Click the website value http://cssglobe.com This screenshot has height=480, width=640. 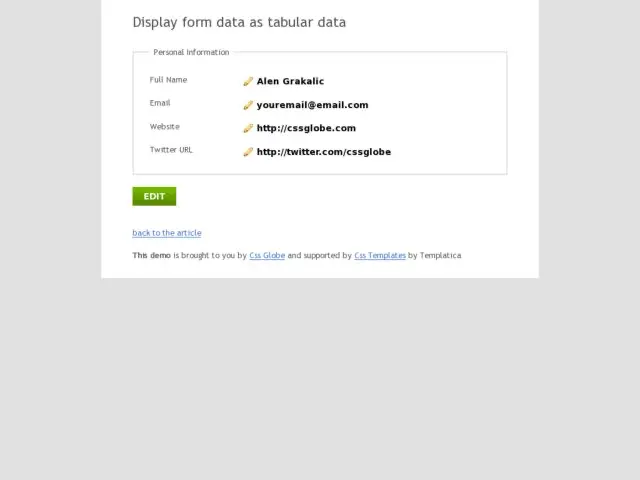tap(306, 128)
